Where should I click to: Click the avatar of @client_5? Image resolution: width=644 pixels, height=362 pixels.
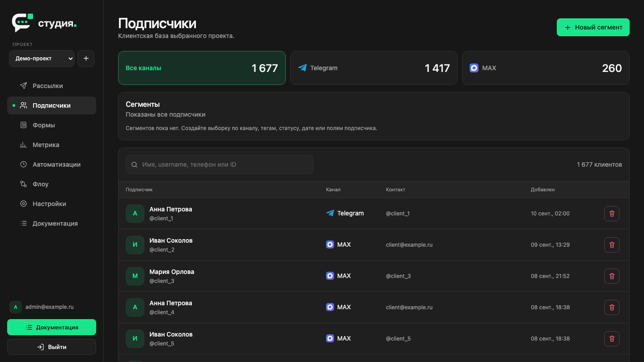pyautogui.click(x=135, y=339)
